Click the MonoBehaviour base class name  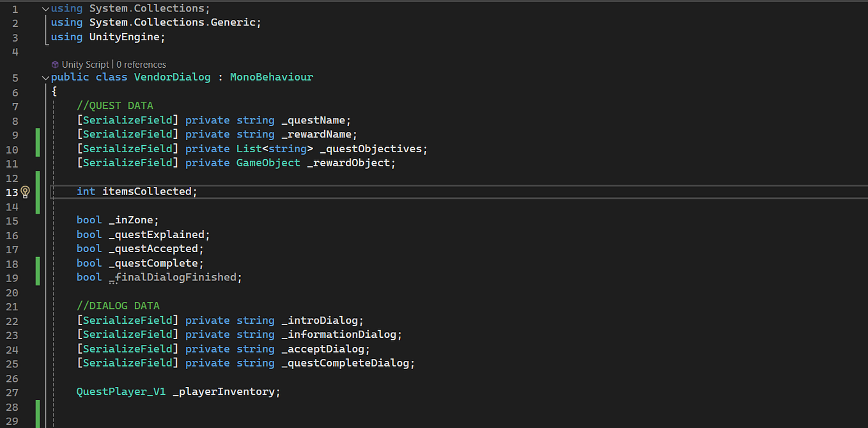click(271, 77)
